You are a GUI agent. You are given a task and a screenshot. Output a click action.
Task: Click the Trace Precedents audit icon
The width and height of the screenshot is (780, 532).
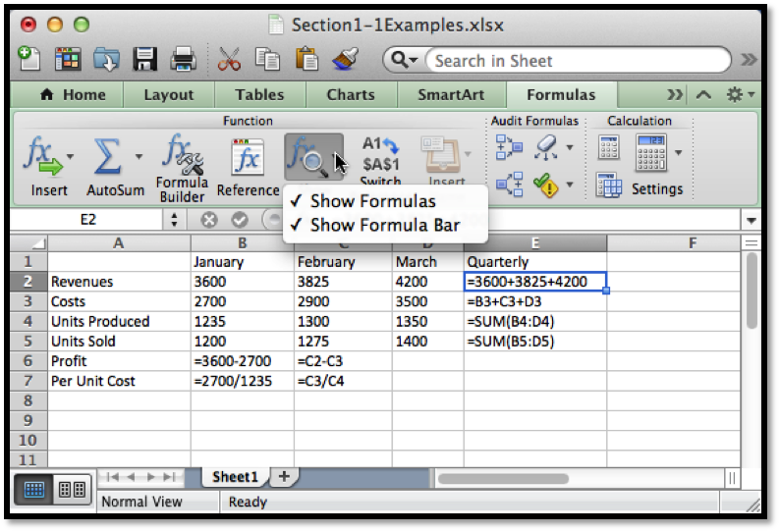coord(509,148)
